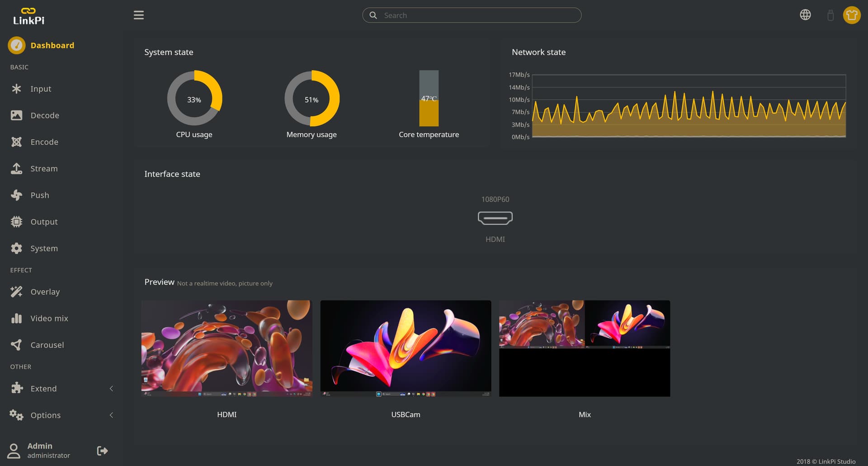
Task: Click the USB device status icon
Action: pyautogui.click(x=830, y=15)
